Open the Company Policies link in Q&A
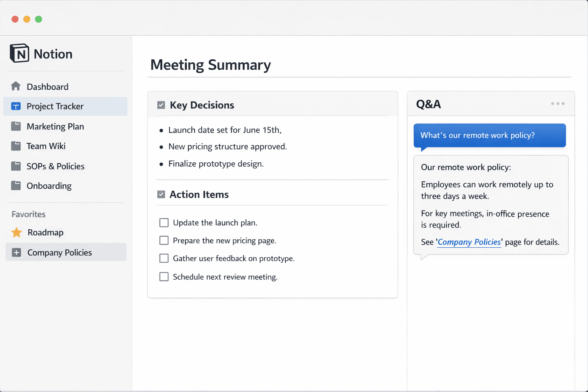Image resolution: width=588 pixels, height=392 pixels. click(x=469, y=242)
